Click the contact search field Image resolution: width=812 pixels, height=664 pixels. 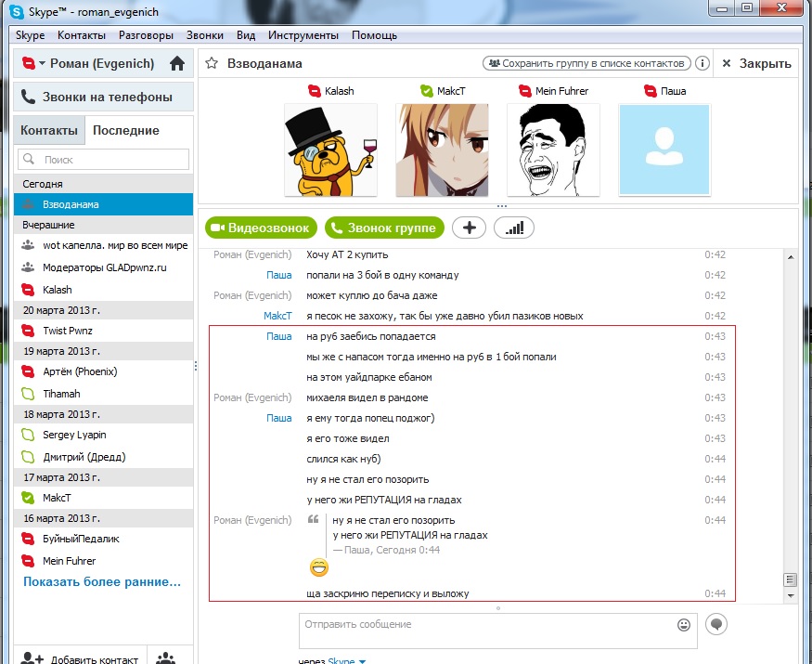point(105,160)
